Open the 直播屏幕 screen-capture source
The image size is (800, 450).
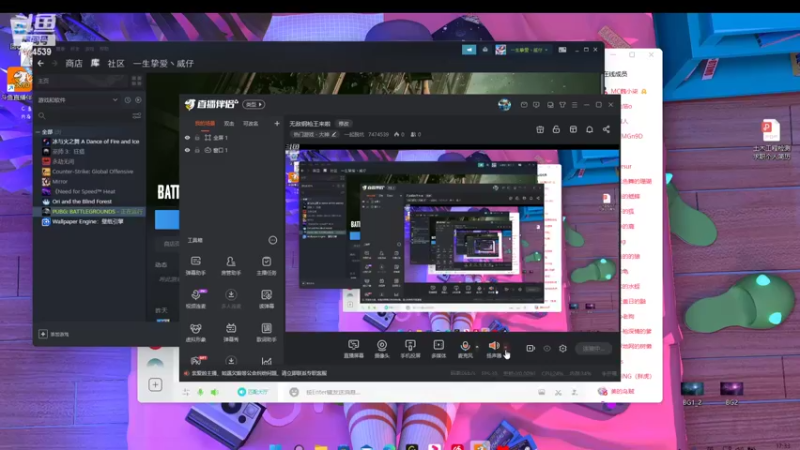354,349
